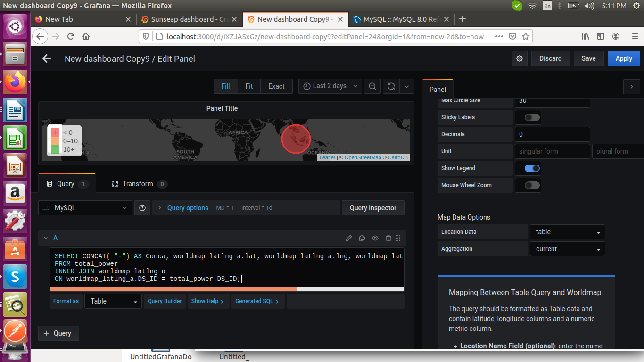Viewport: 644px width, 362px height.
Task: Delete query A with the trash icon
Action: point(388,238)
